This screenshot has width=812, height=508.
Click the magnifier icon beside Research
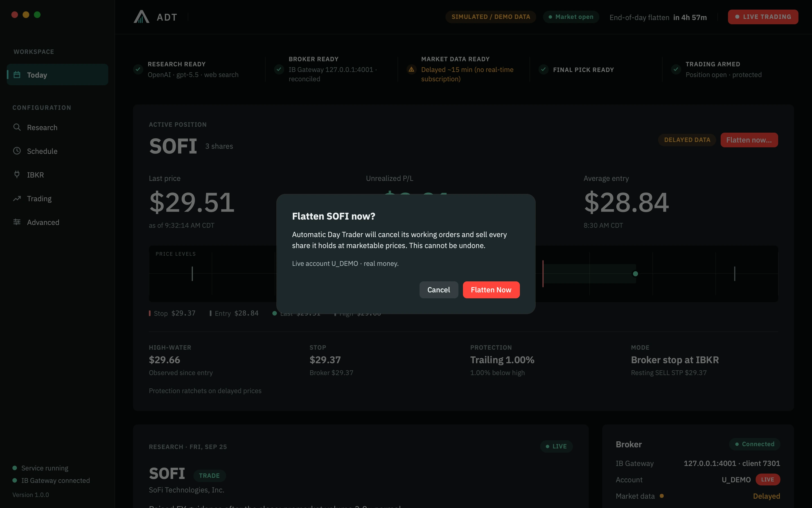click(17, 127)
